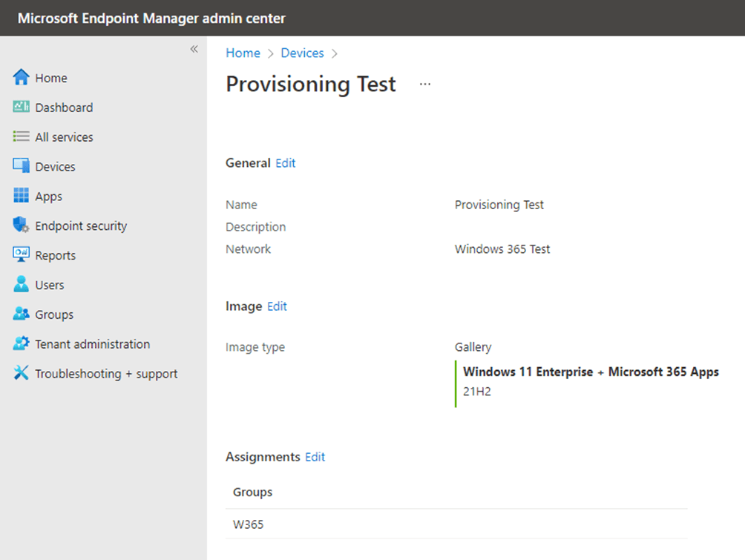
Task: Click the Provisioning Test page heading
Action: (x=311, y=84)
